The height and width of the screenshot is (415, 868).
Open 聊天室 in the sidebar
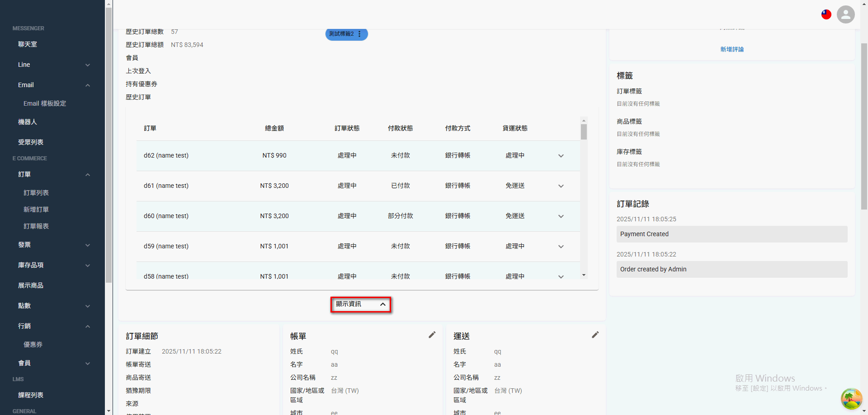28,44
